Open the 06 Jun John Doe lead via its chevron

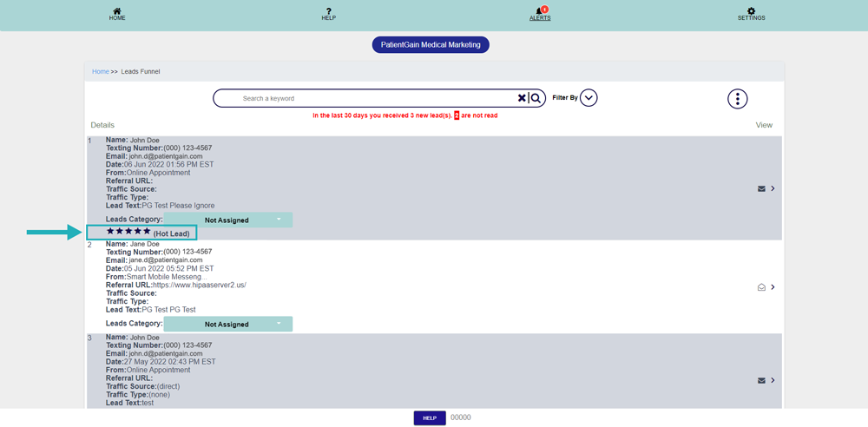[x=773, y=189]
